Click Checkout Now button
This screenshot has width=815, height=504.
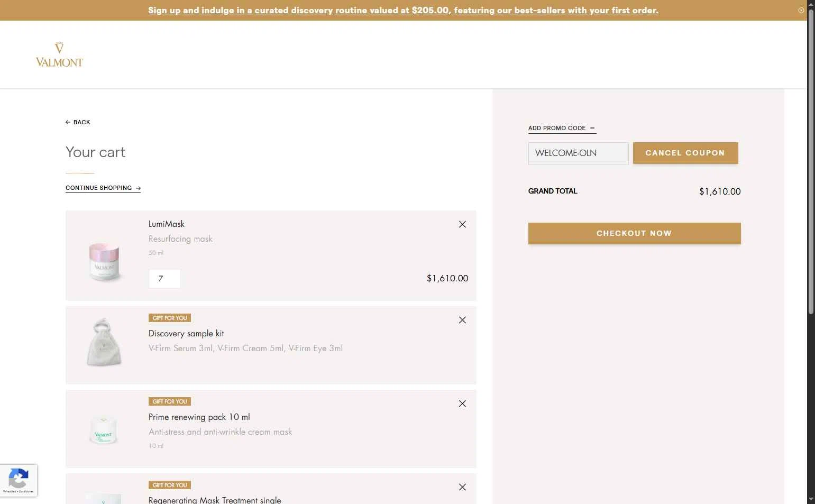[x=634, y=233]
